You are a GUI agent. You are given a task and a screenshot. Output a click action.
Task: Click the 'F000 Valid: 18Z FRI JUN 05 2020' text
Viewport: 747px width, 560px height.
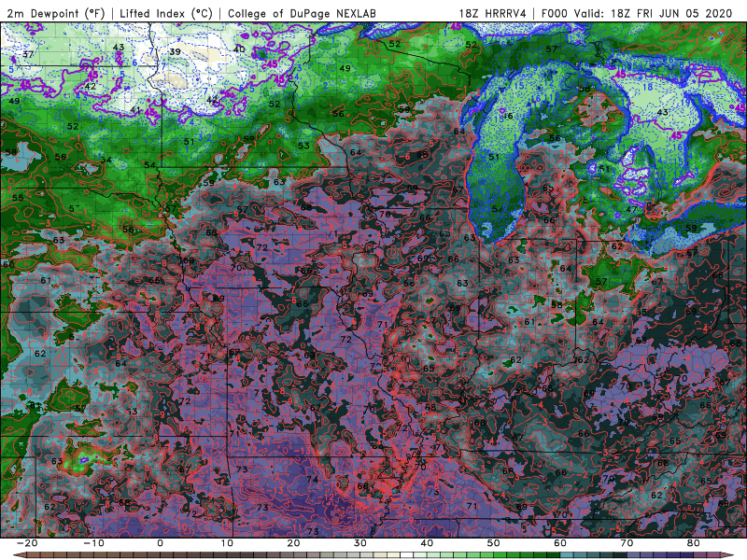637,13
